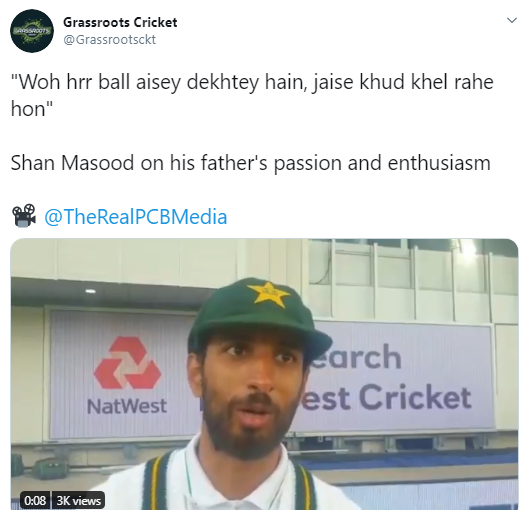Click the red NatWest logo in the video
Screen dimensions: 527x510
click(x=128, y=363)
